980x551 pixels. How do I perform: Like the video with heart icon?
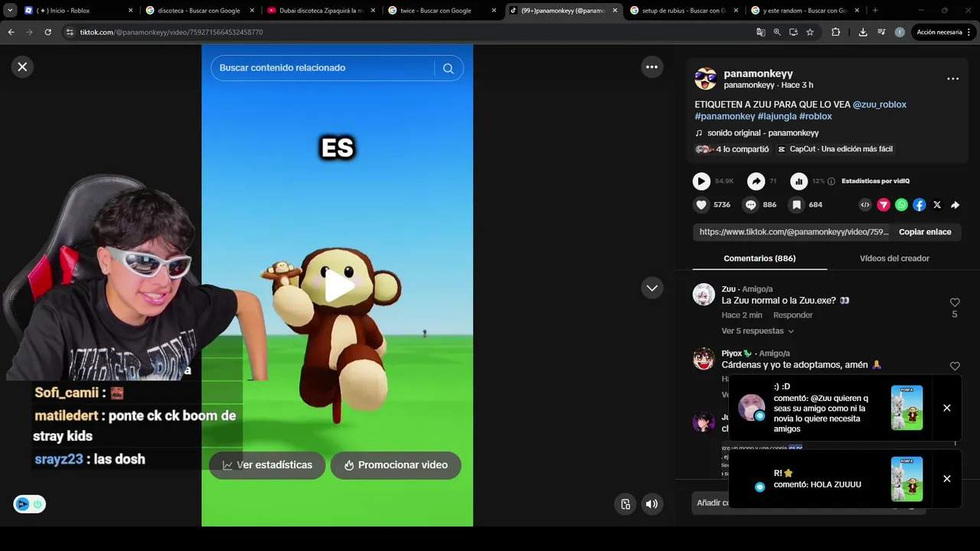pos(701,205)
